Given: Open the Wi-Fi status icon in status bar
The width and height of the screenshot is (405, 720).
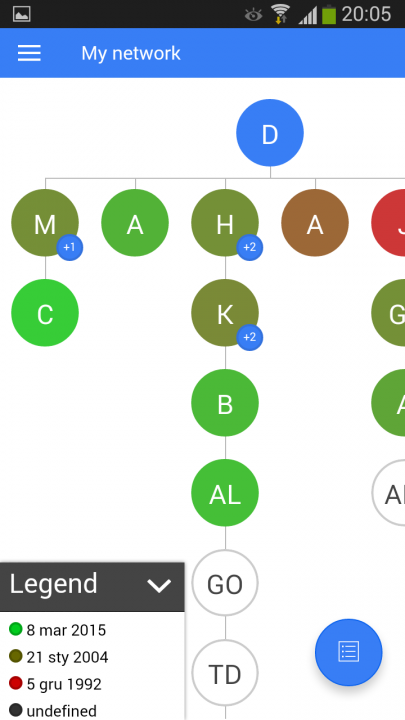Looking at the screenshot, I should (281, 14).
